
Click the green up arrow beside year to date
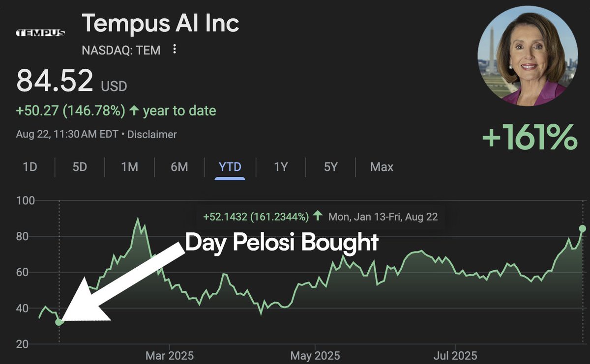pyautogui.click(x=134, y=111)
